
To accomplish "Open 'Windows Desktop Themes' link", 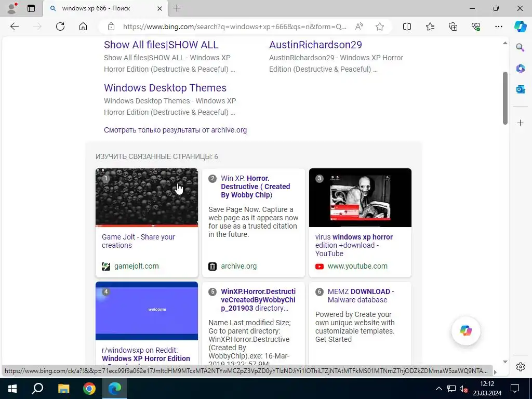I will (165, 88).
